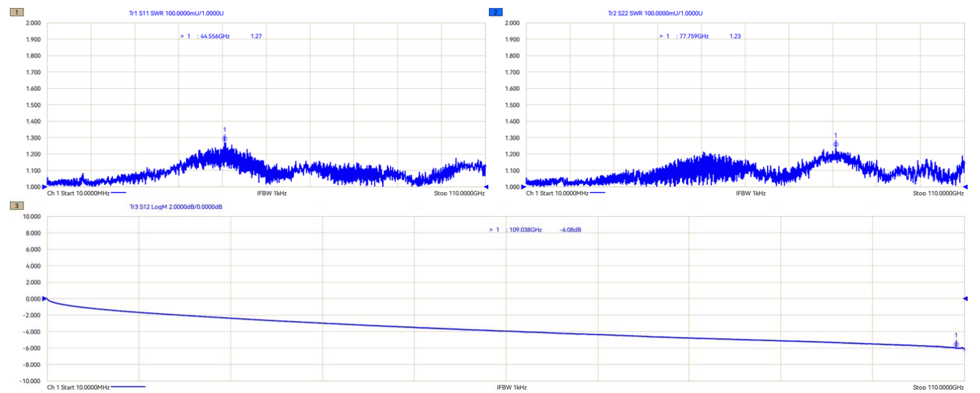
Task: Click IFBW 1kHz label in S12 window
Action: [512, 388]
